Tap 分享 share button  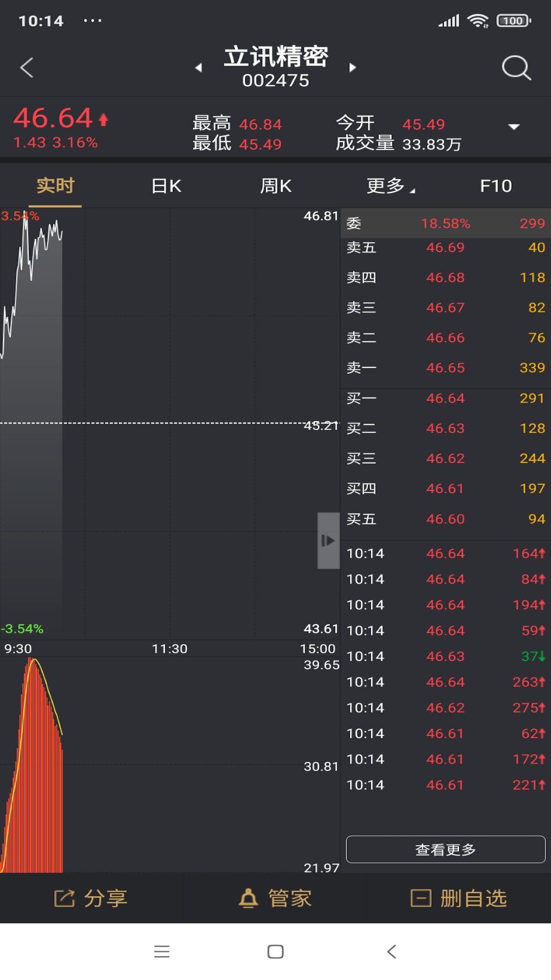click(x=91, y=898)
